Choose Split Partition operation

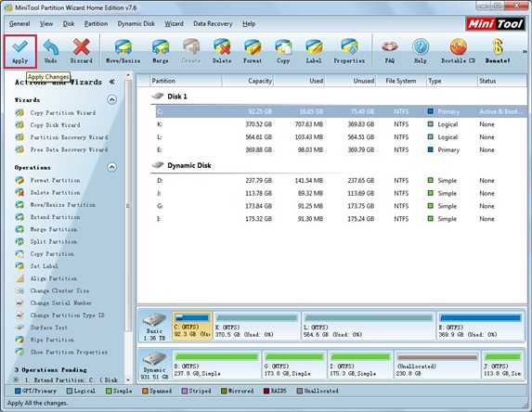pyautogui.click(x=54, y=242)
